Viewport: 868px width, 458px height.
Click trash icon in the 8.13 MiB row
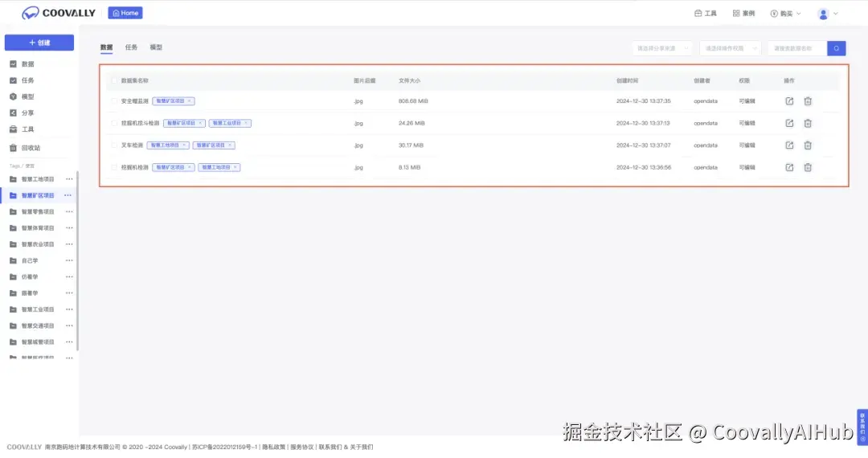click(x=808, y=168)
